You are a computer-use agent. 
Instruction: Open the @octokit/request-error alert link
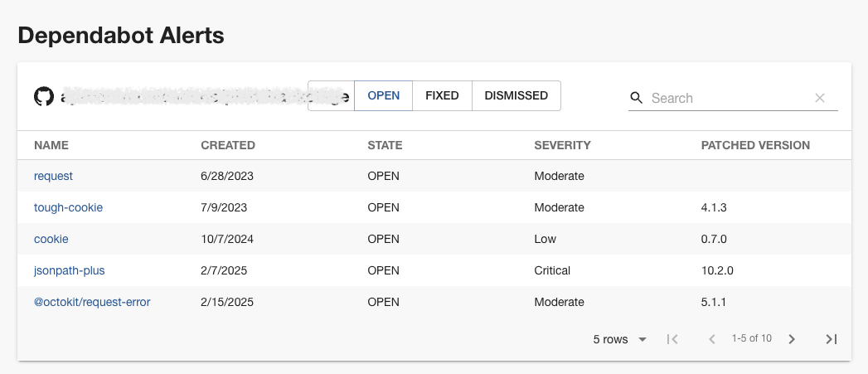click(x=92, y=302)
